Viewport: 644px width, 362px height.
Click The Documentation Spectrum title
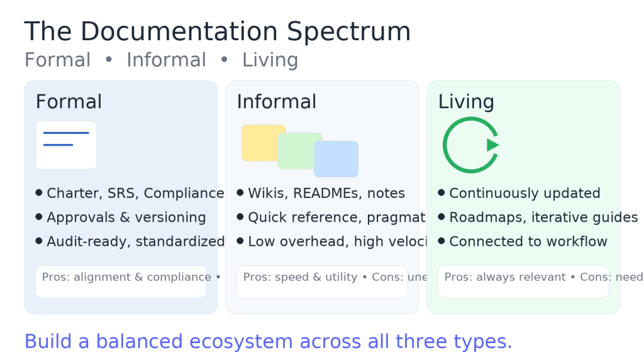point(217,32)
